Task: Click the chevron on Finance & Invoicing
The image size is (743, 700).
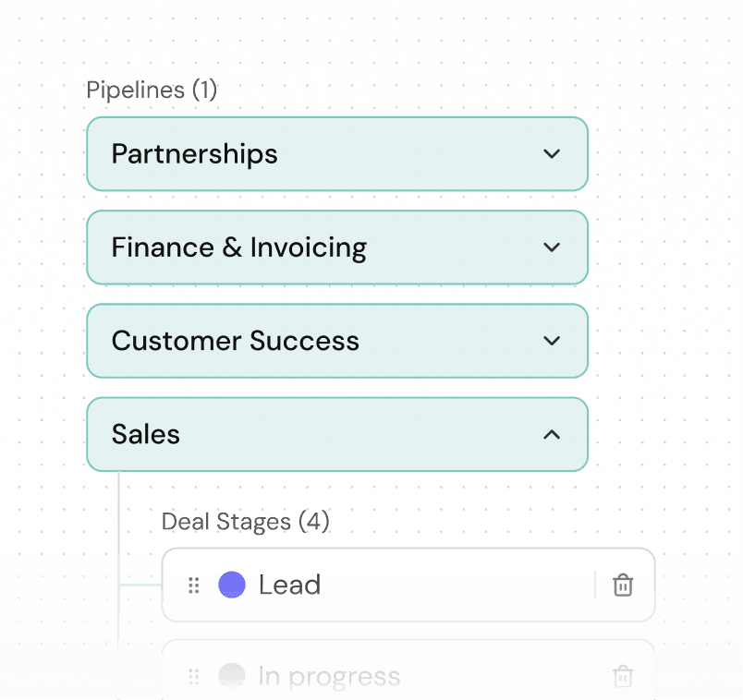Action: pyautogui.click(x=552, y=247)
